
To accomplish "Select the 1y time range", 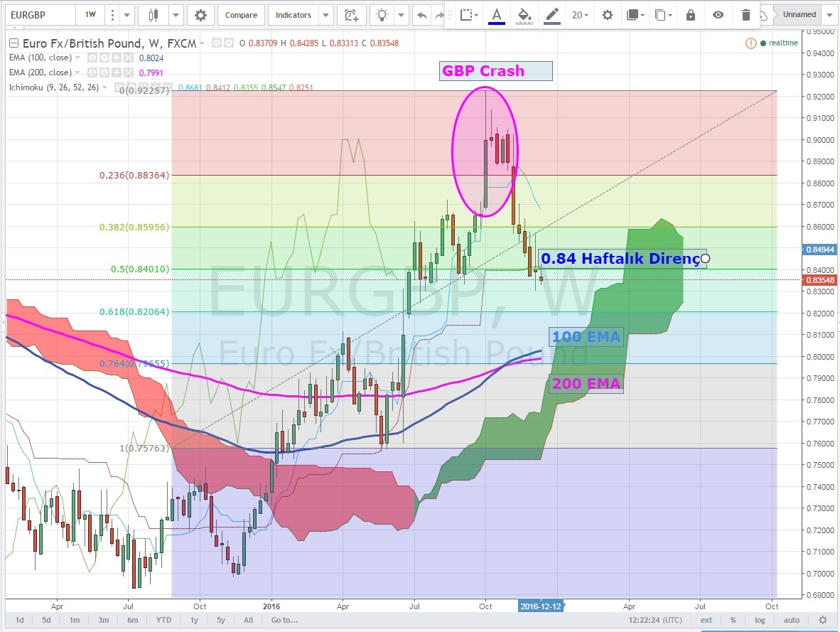I will [194, 620].
